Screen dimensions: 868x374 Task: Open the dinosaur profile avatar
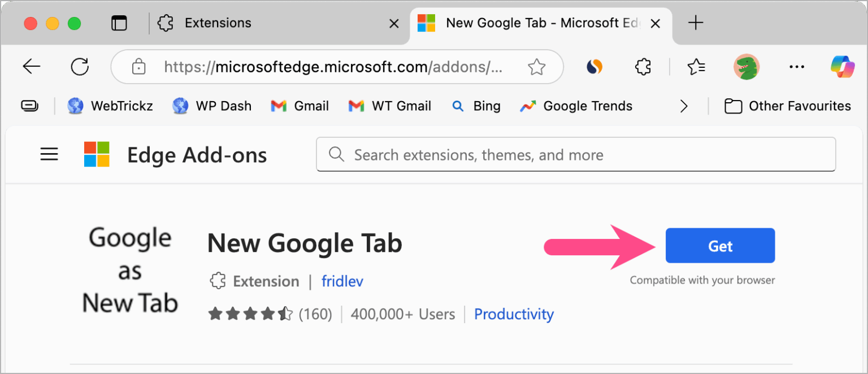tap(747, 67)
